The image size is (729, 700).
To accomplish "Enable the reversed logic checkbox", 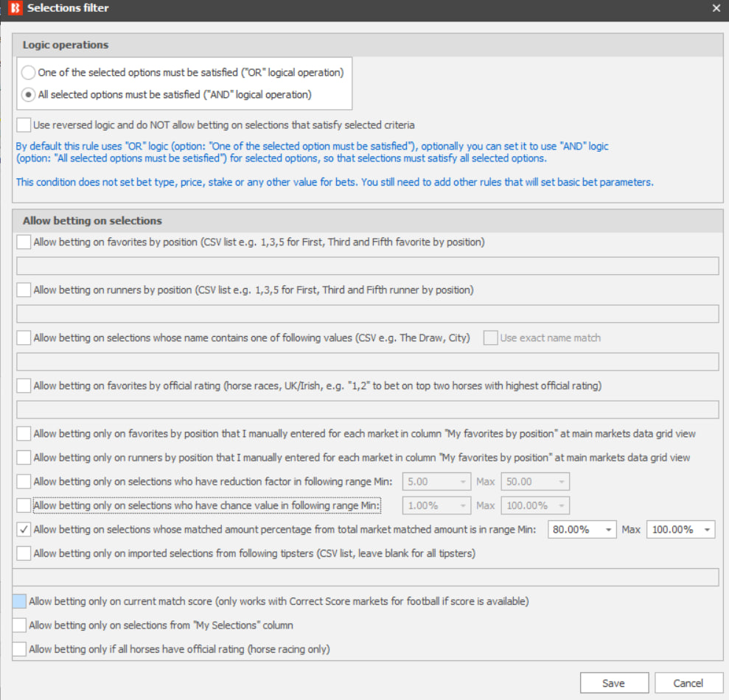I will 24,125.
